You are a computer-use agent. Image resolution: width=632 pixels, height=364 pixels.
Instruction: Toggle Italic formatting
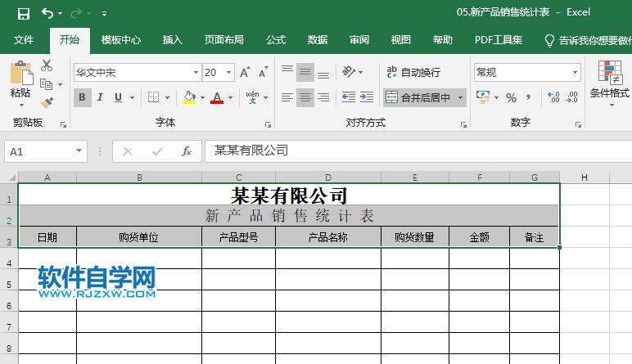(100, 97)
